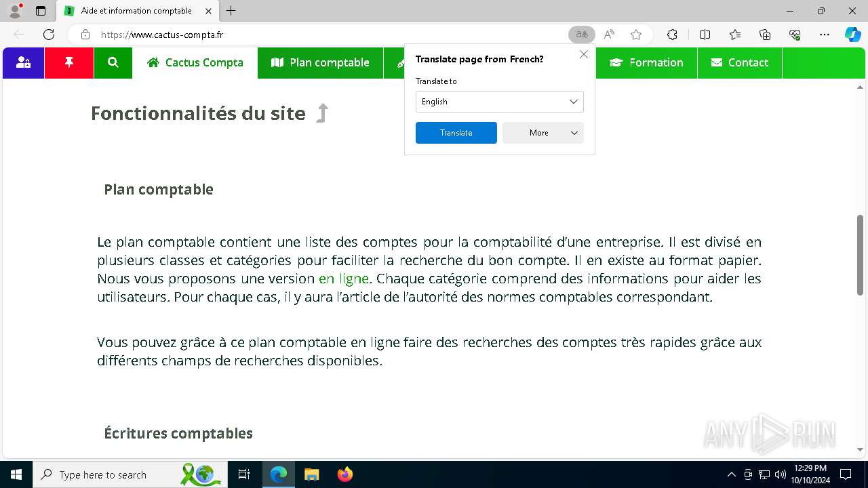Close the translate popup

tap(584, 54)
